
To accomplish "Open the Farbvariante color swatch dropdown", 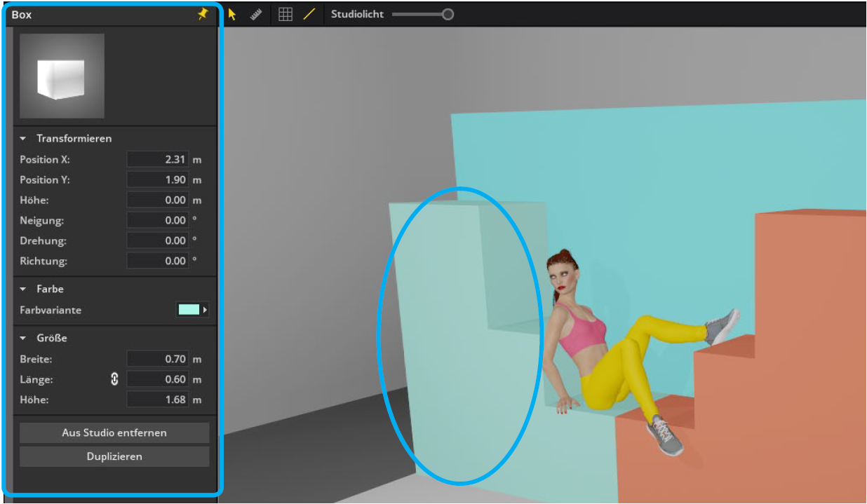I will (x=192, y=310).
